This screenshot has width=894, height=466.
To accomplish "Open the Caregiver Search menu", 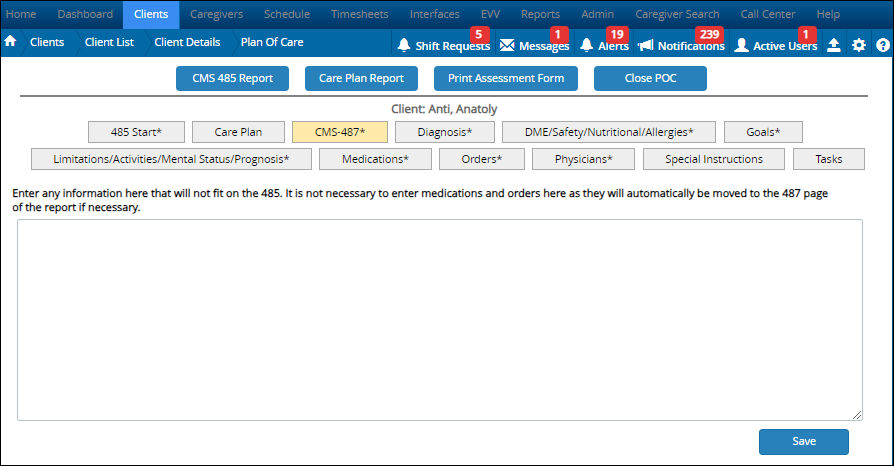I will pyautogui.click(x=677, y=14).
